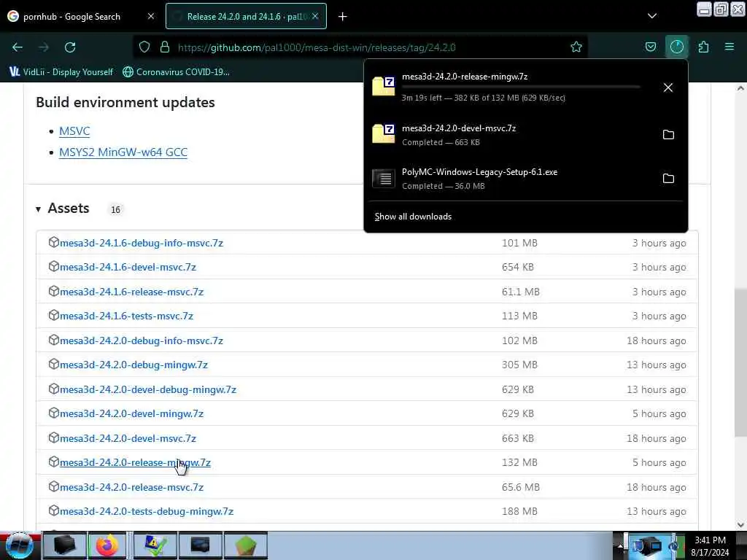Reload the current page
The height and width of the screenshot is (560, 747).
click(x=70, y=47)
